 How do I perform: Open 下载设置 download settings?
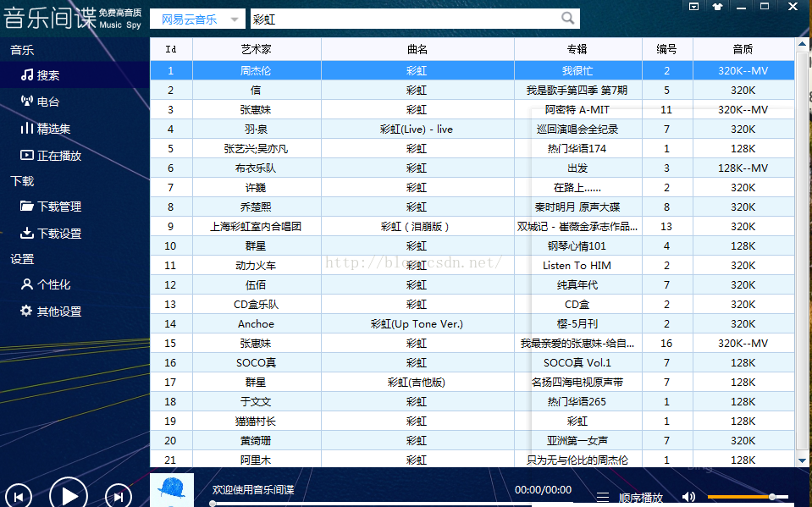(51, 234)
